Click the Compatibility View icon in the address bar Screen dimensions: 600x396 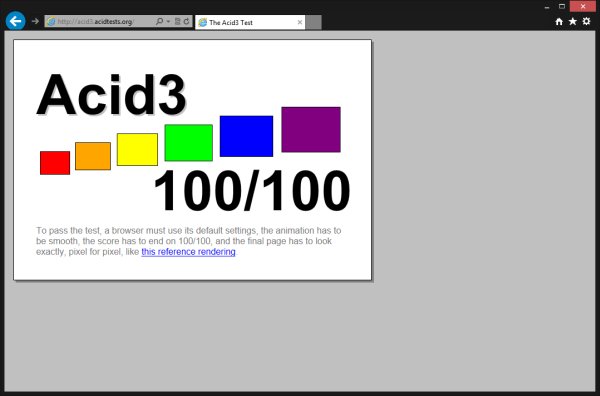point(178,21)
